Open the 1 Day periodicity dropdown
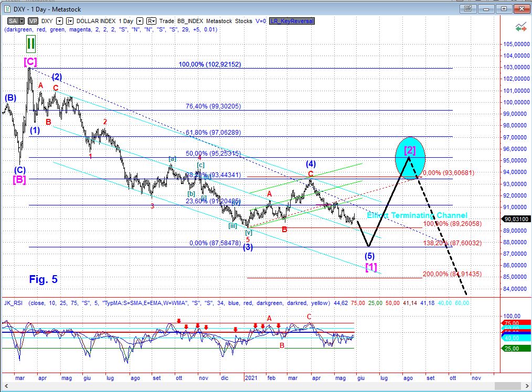The width and height of the screenshot is (532, 392). pos(139,21)
